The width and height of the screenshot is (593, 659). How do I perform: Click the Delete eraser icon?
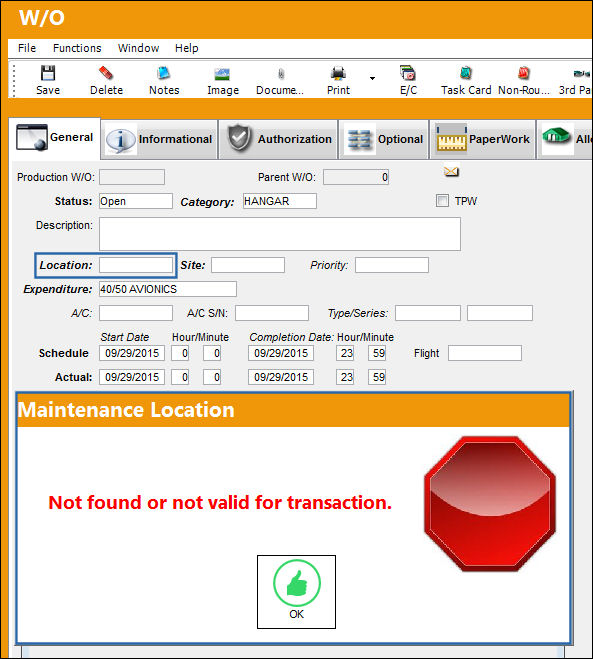(106, 74)
